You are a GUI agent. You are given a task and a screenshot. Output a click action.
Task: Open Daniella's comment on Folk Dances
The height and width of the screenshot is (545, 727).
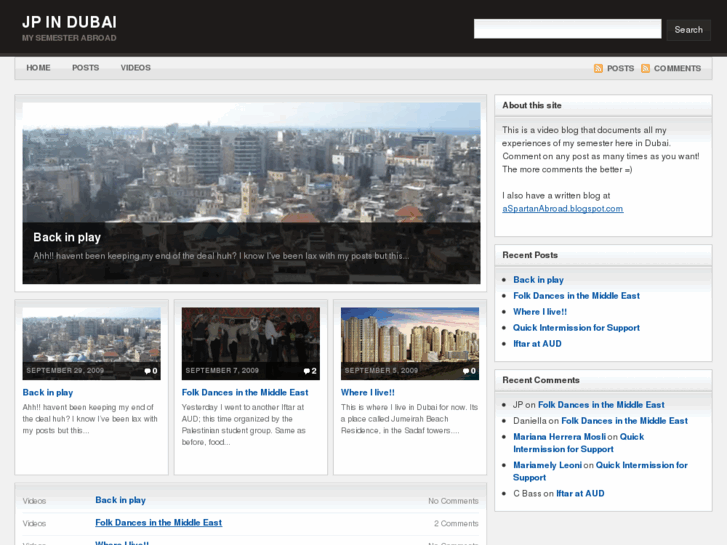pyautogui.click(x=625, y=421)
